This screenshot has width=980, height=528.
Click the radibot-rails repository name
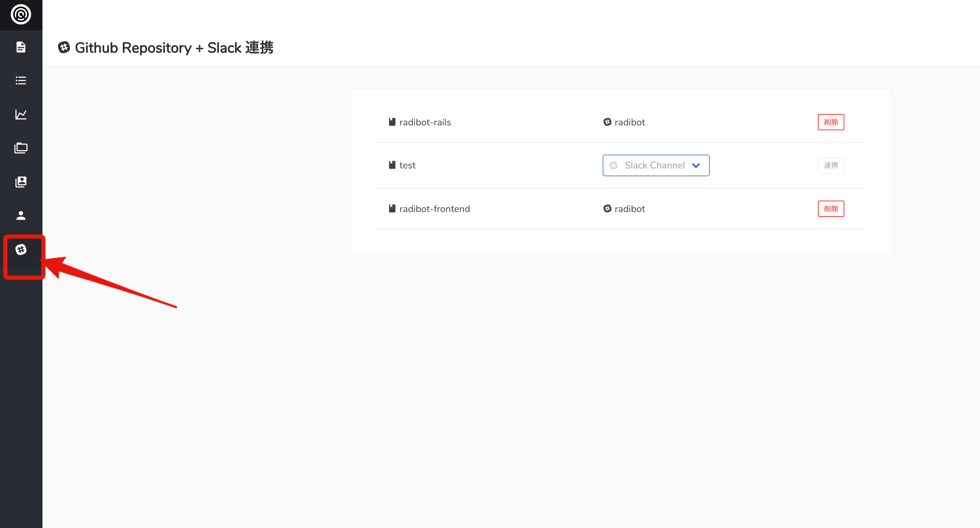point(425,122)
